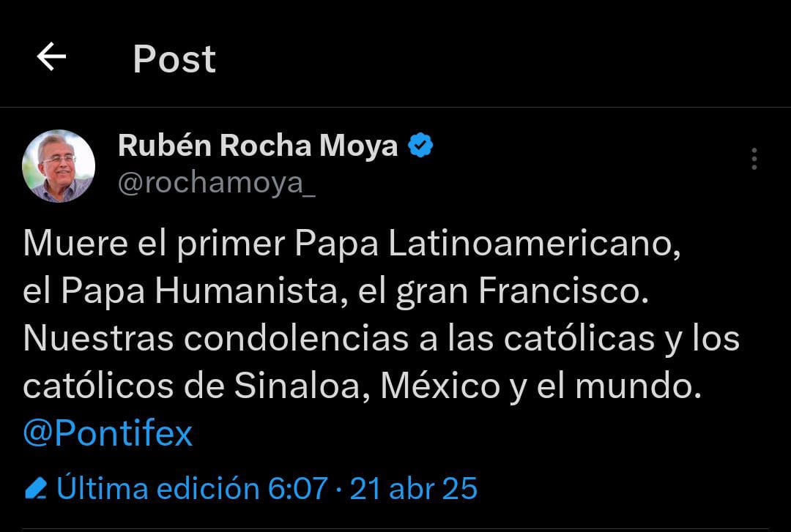
Task: Tap the line beginning 'católicos de Sinaloa'
Action: [x=363, y=386]
